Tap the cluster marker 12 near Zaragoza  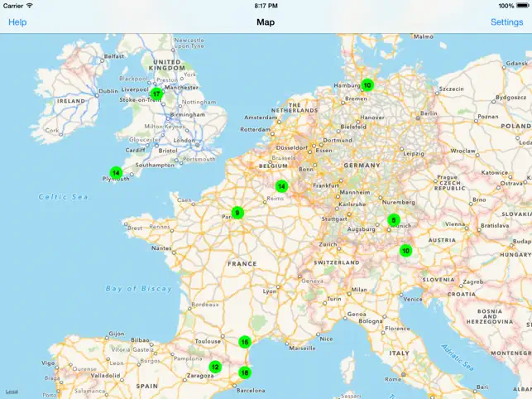coord(215,367)
